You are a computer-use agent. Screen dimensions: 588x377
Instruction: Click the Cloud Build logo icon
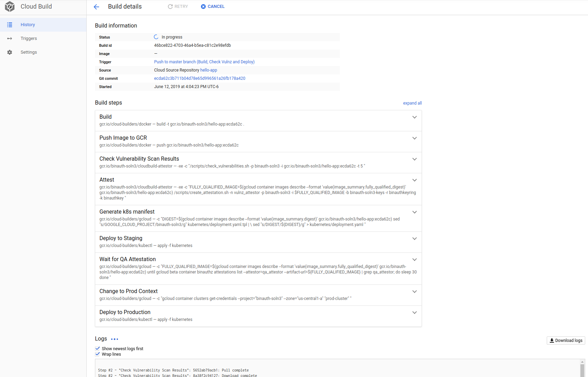pos(10,7)
